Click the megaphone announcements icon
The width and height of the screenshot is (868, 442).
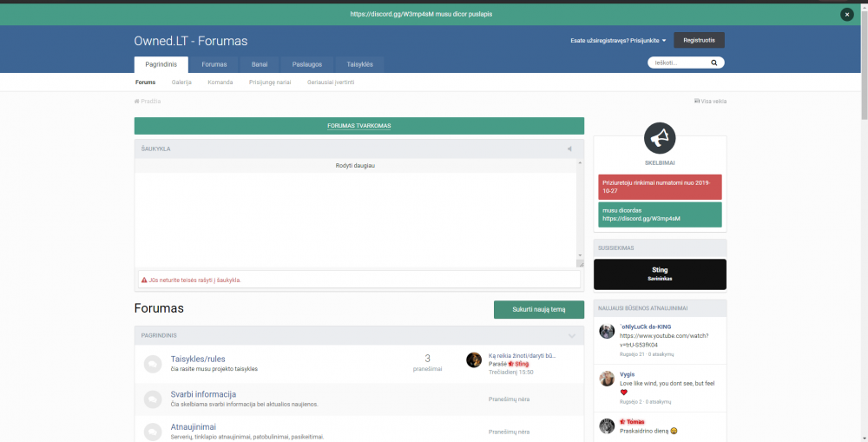660,139
